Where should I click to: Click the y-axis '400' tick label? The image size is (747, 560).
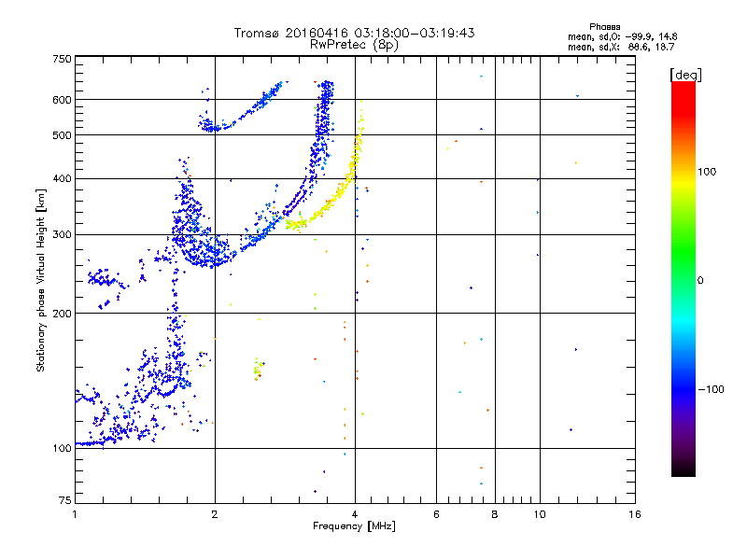tap(62, 179)
